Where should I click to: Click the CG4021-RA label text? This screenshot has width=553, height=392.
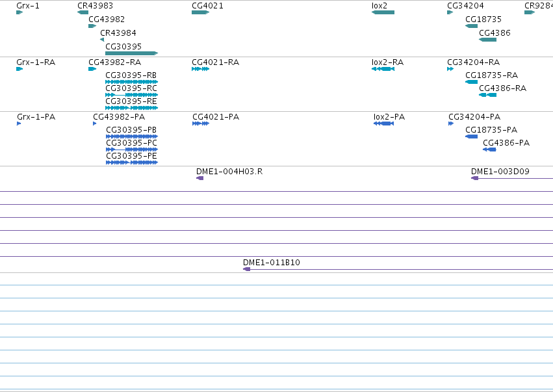point(216,62)
